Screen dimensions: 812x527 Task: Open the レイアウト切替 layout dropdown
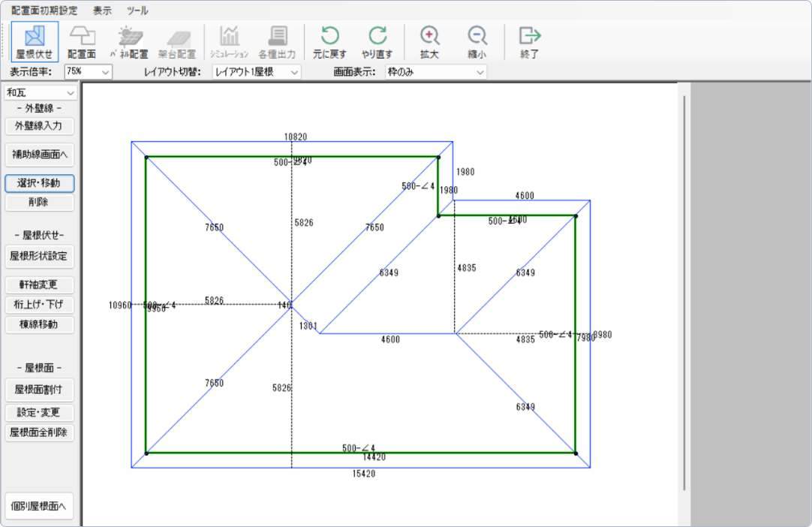click(256, 72)
